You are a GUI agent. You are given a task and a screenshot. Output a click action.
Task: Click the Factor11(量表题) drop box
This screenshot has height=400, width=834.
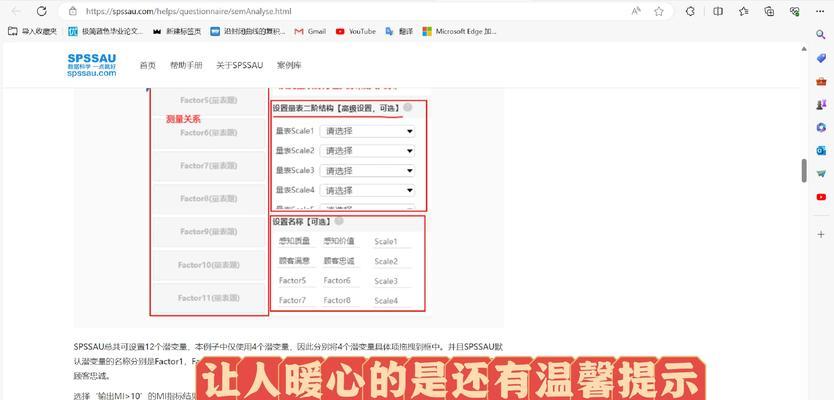coord(208,298)
